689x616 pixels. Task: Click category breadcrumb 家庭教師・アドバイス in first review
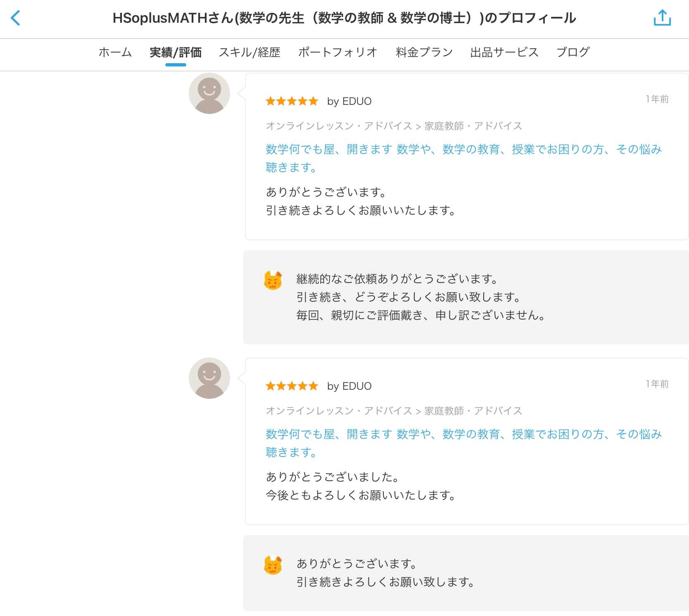click(473, 126)
